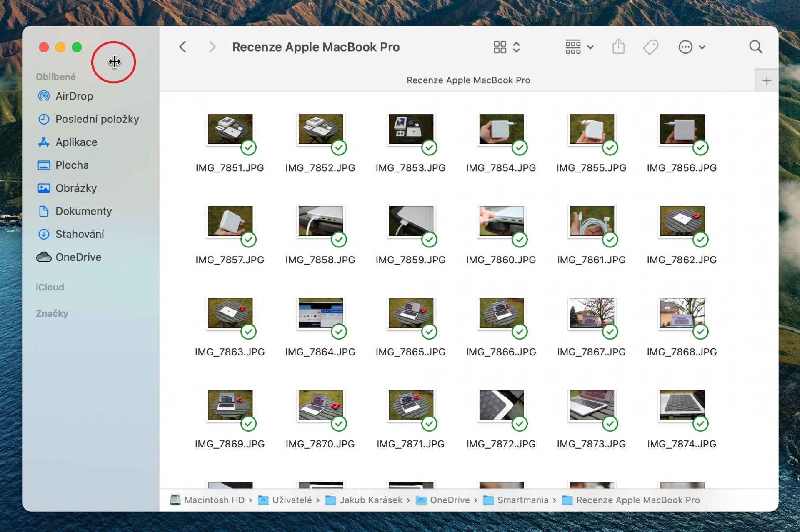The image size is (800, 532).
Task: Select thumbnail IMG_7853.JPG
Action: coord(411,129)
